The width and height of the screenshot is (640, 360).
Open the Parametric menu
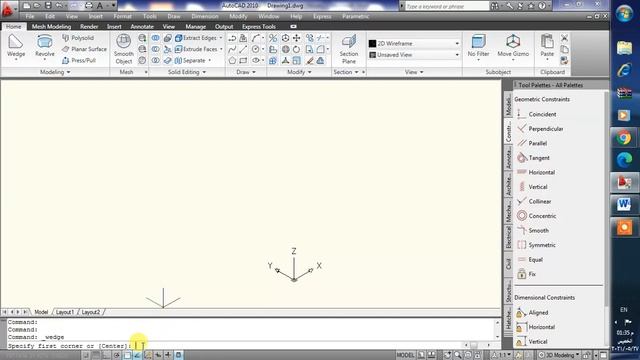click(x=356, y=16)
